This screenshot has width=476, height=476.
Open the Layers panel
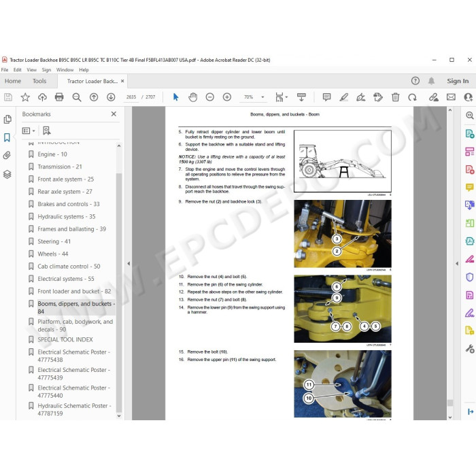7,174
